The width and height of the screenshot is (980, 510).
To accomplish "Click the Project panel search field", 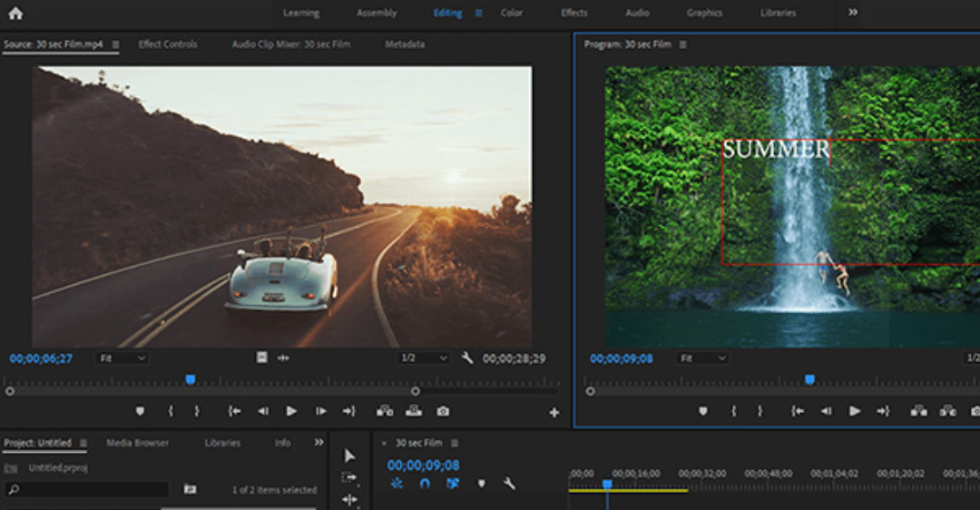I will point(87,489).
